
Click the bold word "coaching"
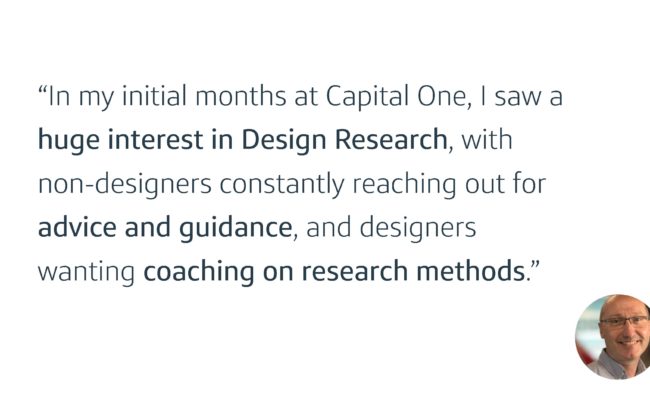pos(199,272)
